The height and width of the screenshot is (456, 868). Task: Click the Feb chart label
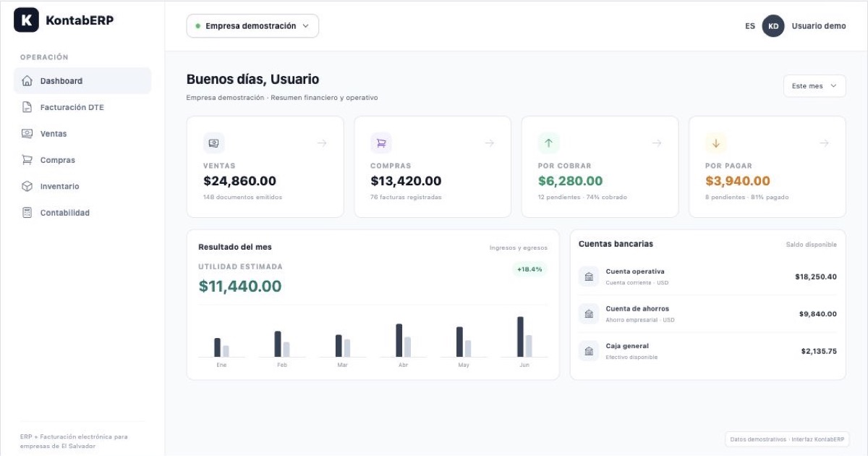(282, 366)
